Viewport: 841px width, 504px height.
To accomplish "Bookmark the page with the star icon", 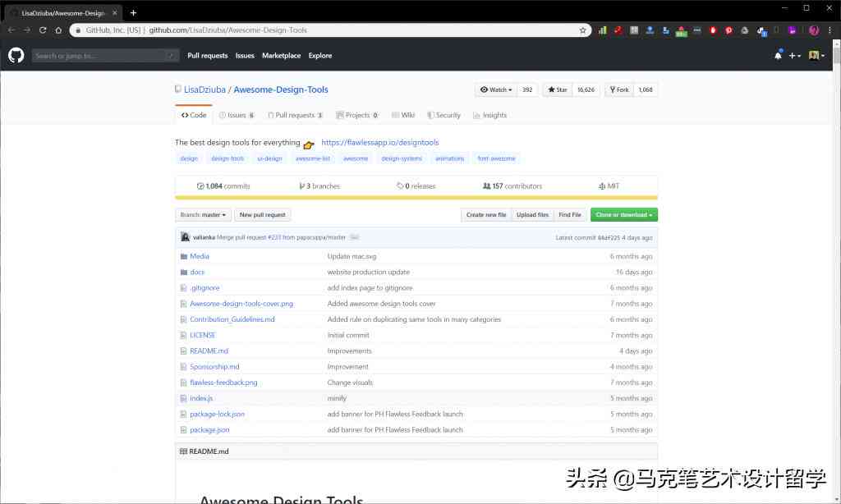I will point(582,30).
